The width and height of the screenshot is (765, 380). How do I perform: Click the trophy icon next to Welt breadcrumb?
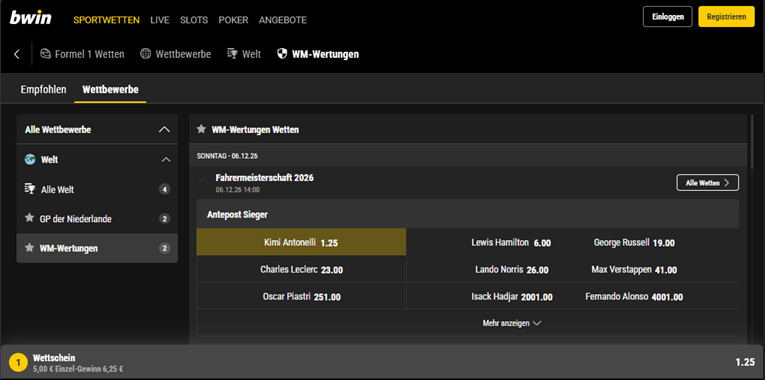[232, 54]
